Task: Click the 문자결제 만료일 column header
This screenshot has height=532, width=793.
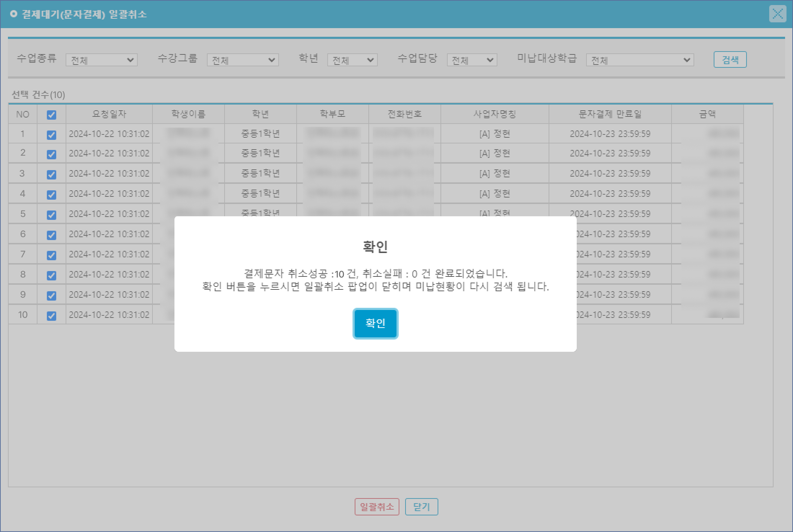Action: pyautogui.click(x=610, y=114)
